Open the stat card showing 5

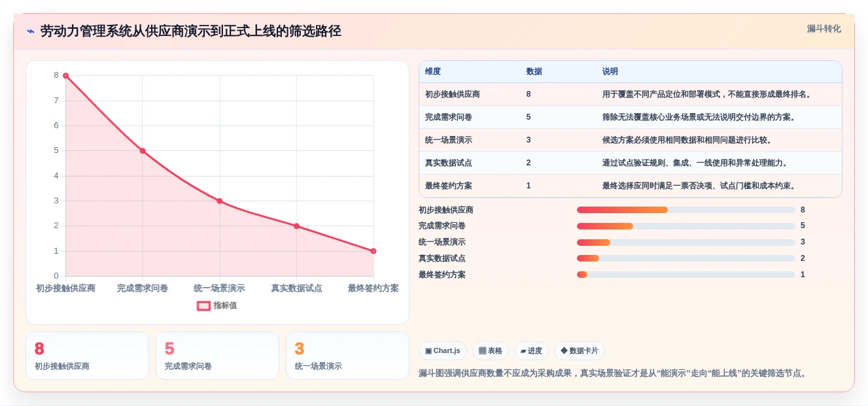pyautogui.click(x=217, y=356)
